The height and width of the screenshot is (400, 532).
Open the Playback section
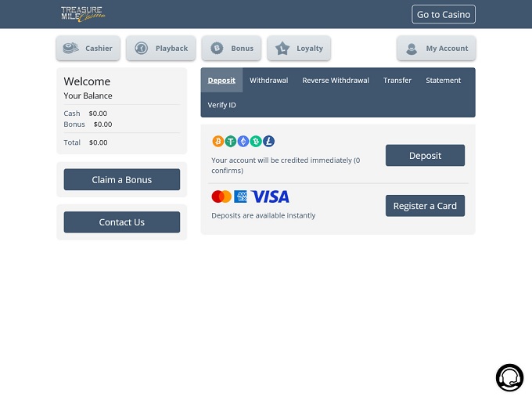click(x=161, y=49)
